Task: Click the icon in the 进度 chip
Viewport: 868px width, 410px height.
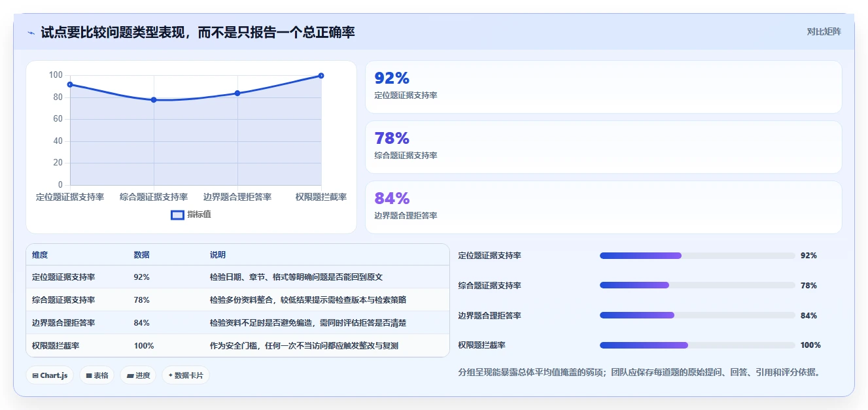Action: [x=130, y=375]
